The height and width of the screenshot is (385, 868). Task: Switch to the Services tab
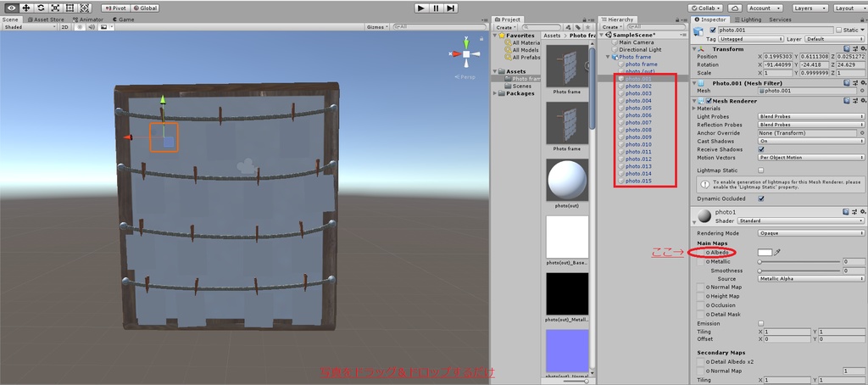(x=780, y=20)
